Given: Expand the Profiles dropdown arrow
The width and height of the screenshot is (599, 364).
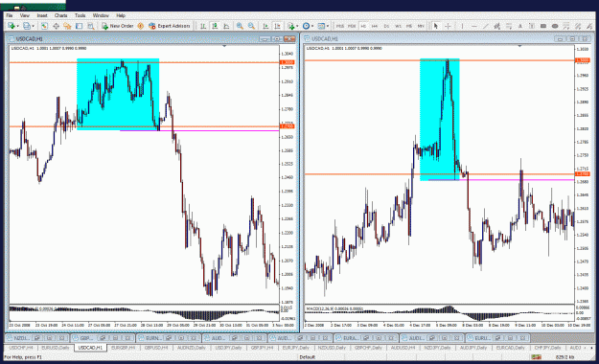Looking at the screenshot, I should (34, 26).
